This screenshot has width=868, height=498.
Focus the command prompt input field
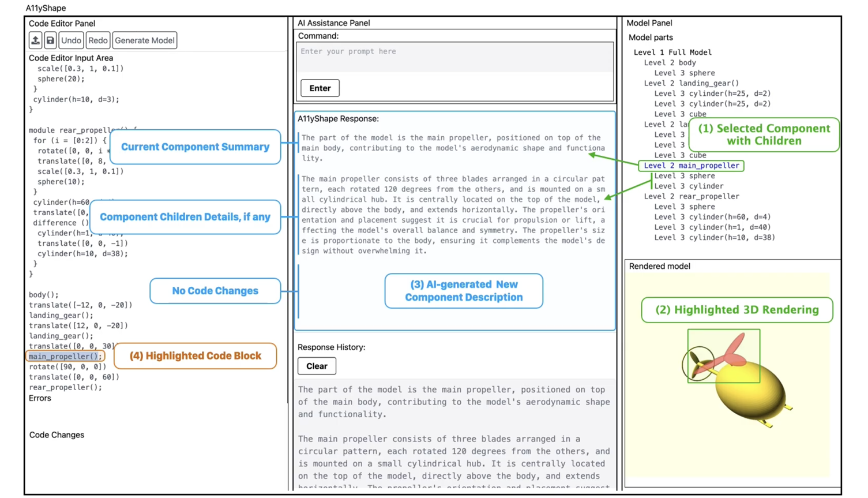click(454, 57)
